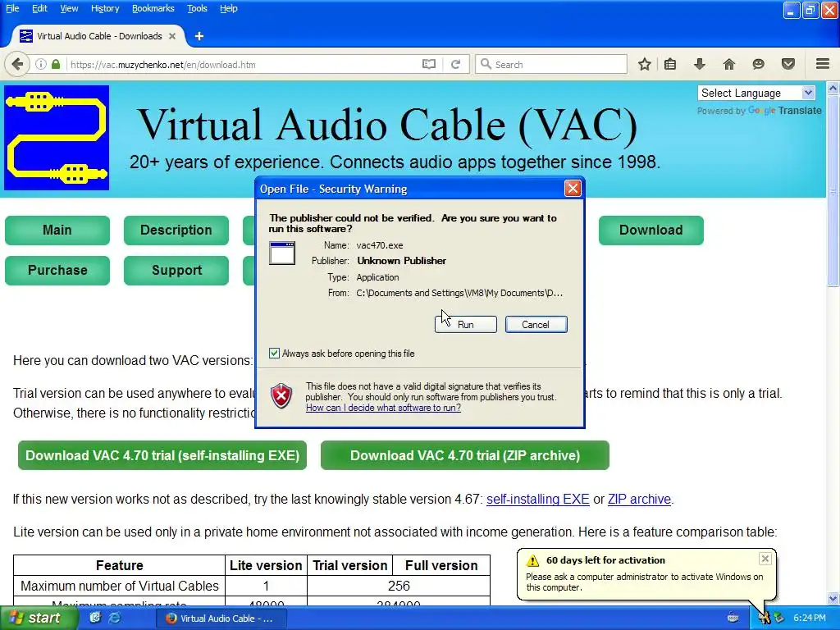840x630 pixels.
Task: Go to home page icon
Action: coord(729,64)
